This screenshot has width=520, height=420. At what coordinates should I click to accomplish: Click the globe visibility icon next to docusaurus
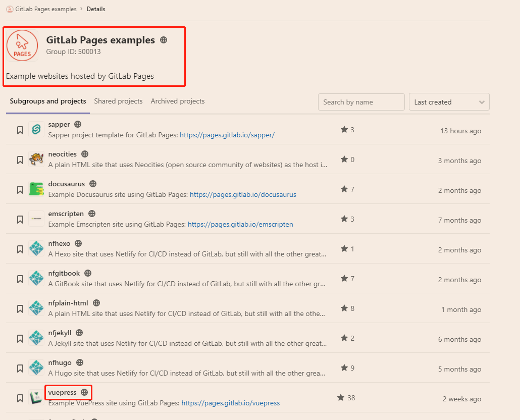(93, 184)
